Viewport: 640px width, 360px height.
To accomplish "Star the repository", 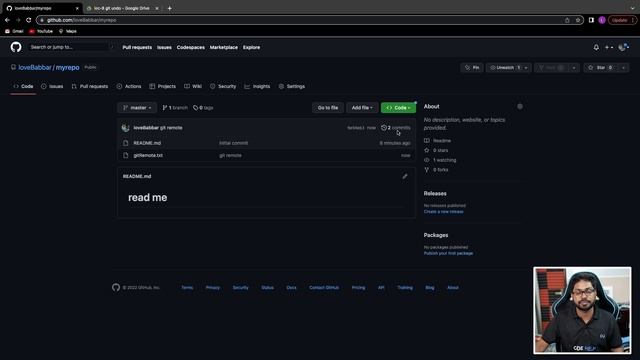I will click(x=601, y=68).
